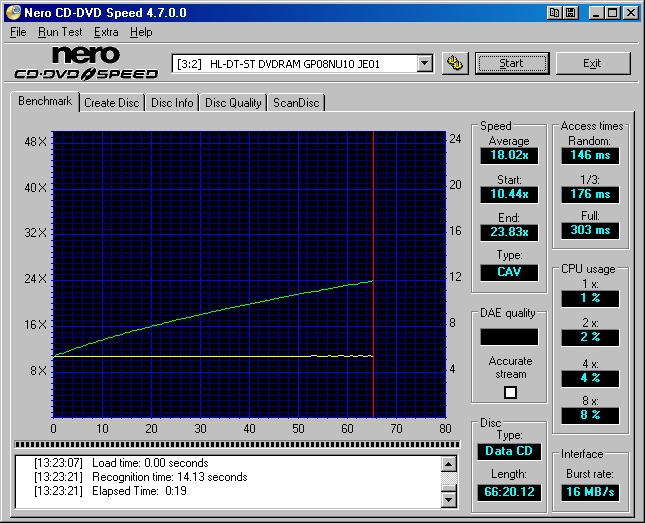This screenshot has width=645, height=523.
Task: Click the 2x CPU usage value 2 %
Action: pyautogui.click(x=590, y=337)
